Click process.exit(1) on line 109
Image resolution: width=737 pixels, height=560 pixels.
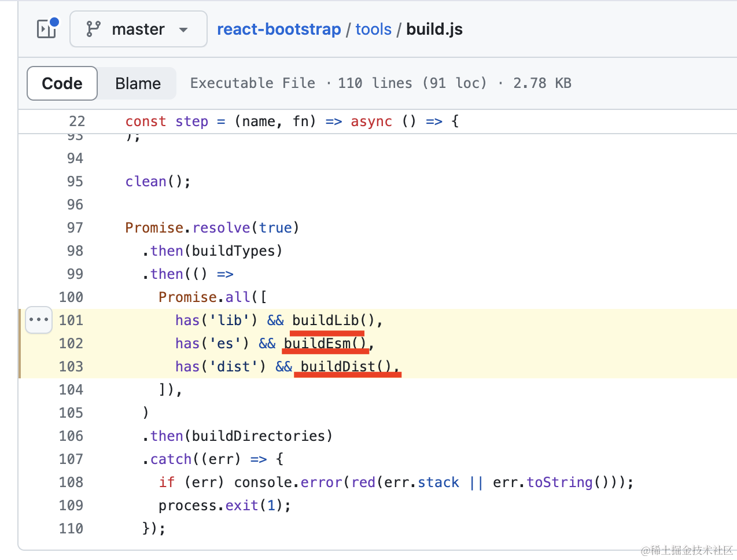220,506
